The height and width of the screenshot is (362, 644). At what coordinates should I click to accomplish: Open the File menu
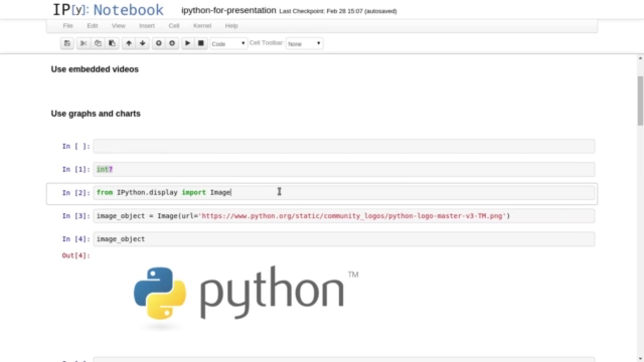(x=68, y=26)
